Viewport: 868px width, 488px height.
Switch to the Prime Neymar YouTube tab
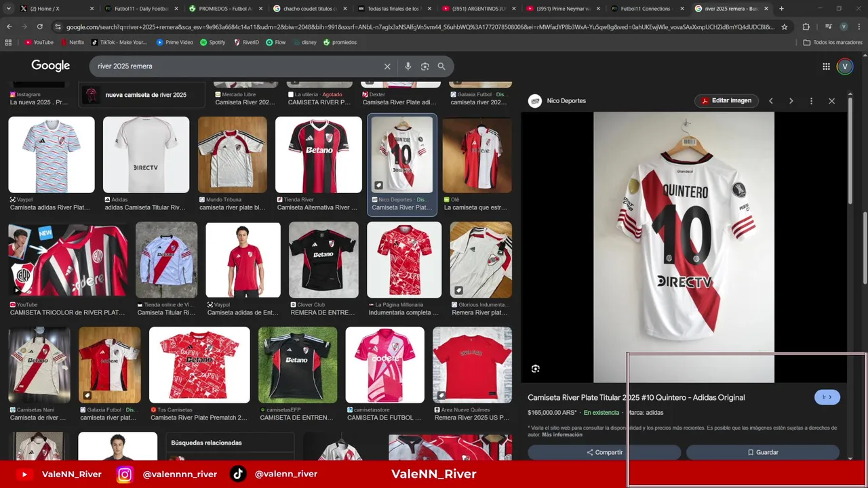[x=563, y=9]
